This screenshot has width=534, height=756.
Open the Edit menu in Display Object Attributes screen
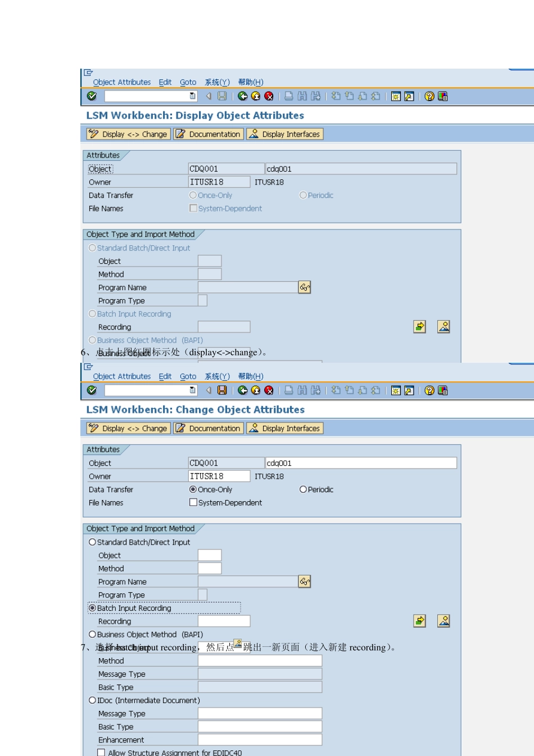point(165,82)
